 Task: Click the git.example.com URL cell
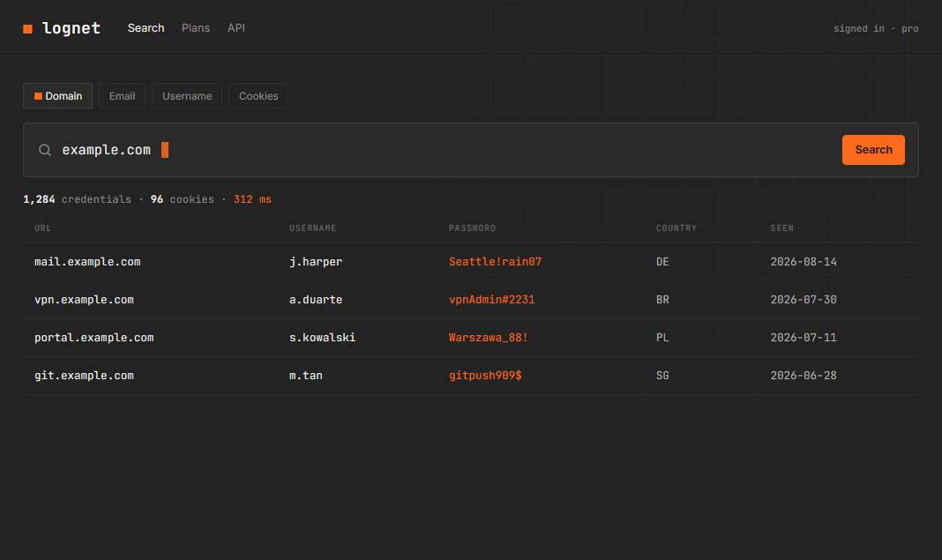pos(84,376)
